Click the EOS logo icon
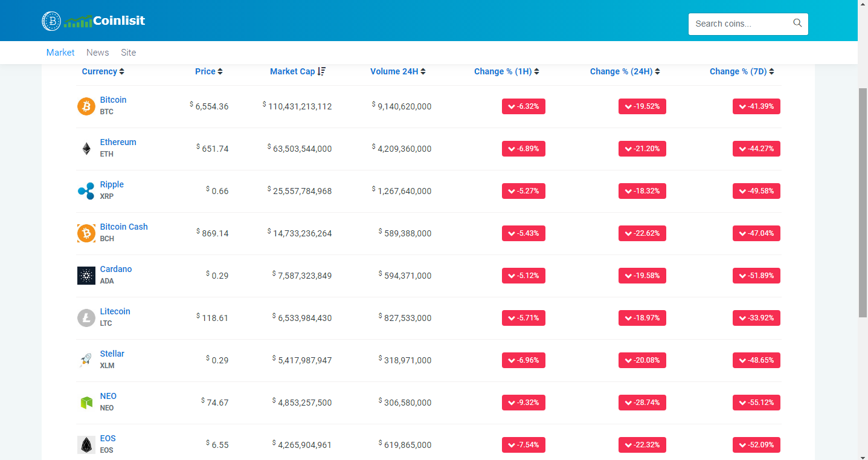This screenshot has height=460, width=868. click(x=86, y=445)
